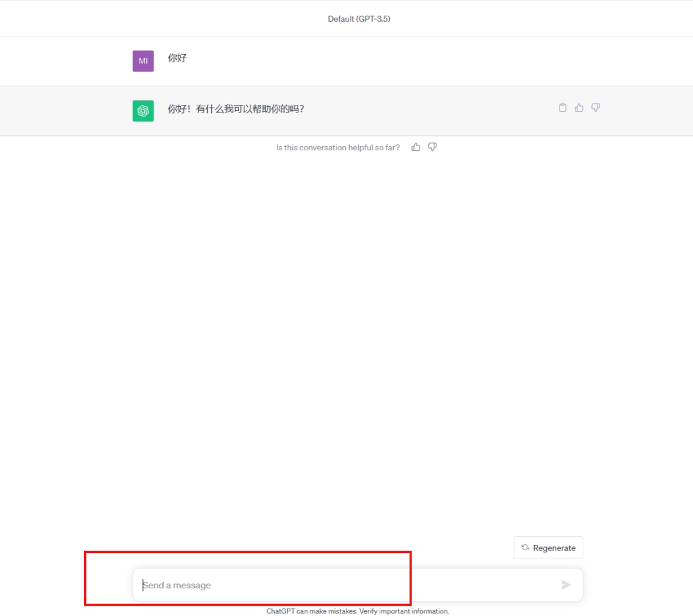
Task: Click the purple MI user avatar
Action: (x=143, y=61)
